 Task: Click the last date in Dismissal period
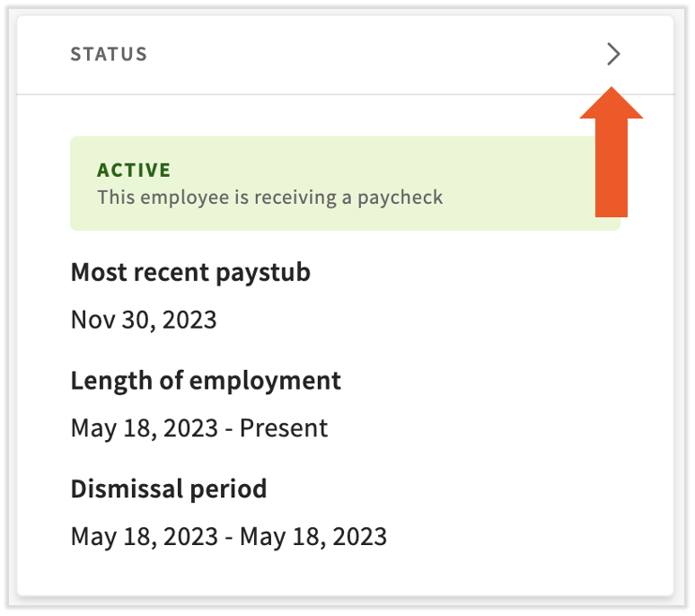coord(313,537)
